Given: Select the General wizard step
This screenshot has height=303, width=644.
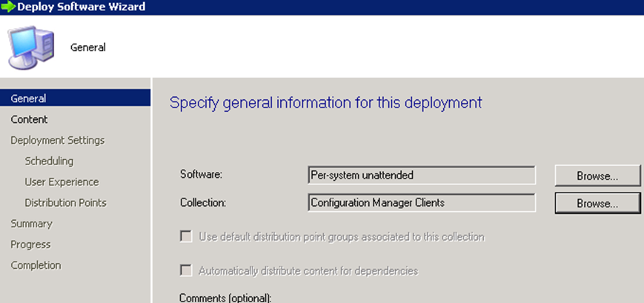Looking at the screenshot, I should click(x=75, y=99).
